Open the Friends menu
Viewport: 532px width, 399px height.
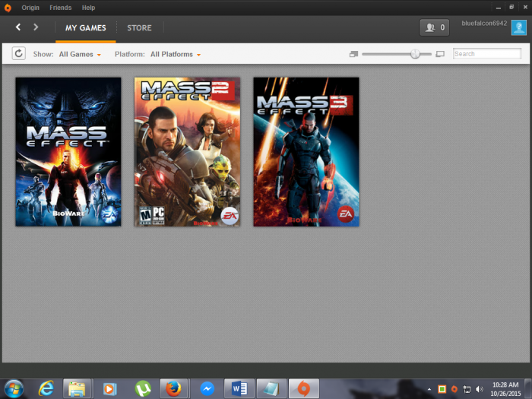(x=60, y=8)
